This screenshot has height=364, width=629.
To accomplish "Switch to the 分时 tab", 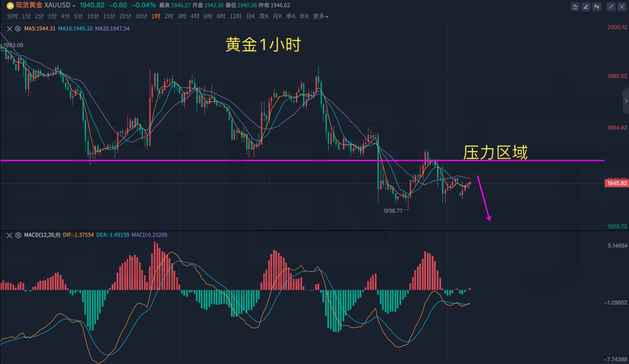I will pyautogui.click(x=12, y=16).
